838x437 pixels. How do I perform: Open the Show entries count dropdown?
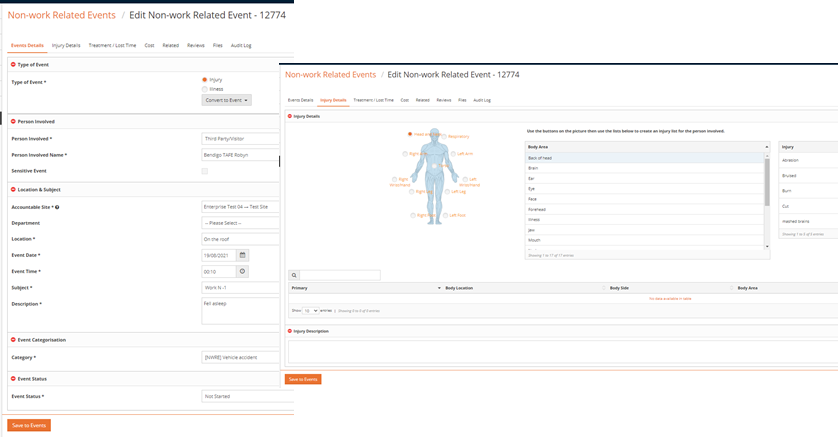(x=311, y=310)
